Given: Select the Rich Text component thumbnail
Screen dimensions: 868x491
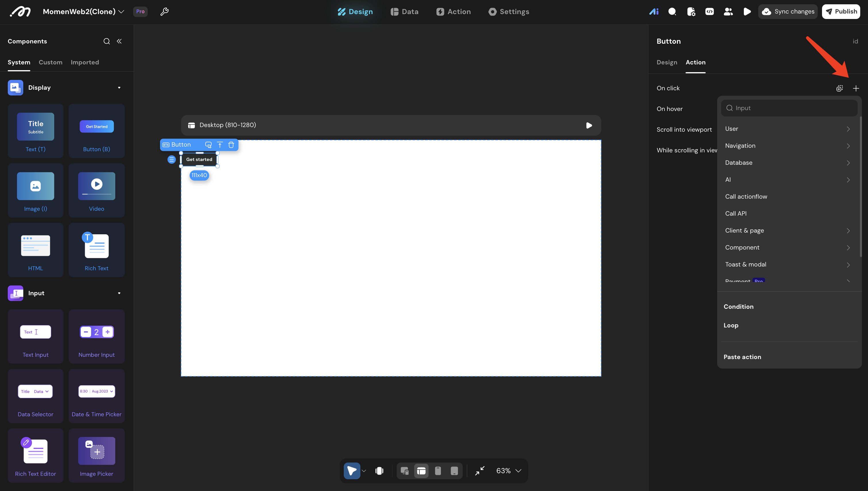Looking at the screenshot, I should point(96,250).
